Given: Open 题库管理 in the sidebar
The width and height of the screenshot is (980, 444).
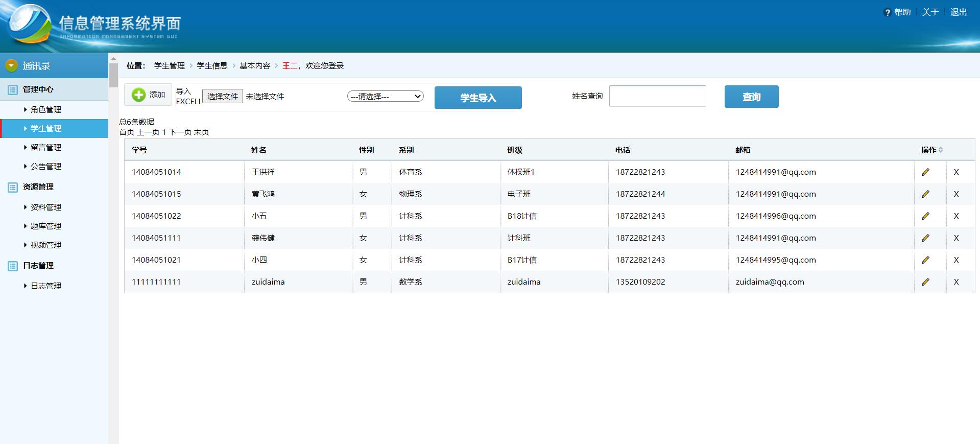Looking at the screenshot, I should [45, 226].
